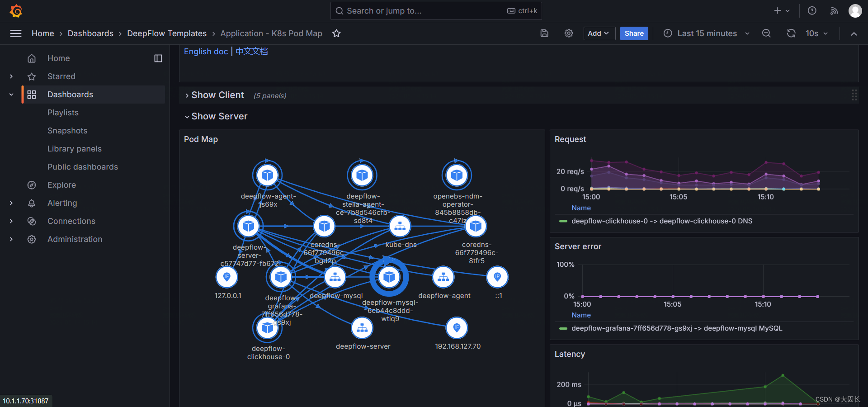Dock or undock the sidebar menu

158,58
